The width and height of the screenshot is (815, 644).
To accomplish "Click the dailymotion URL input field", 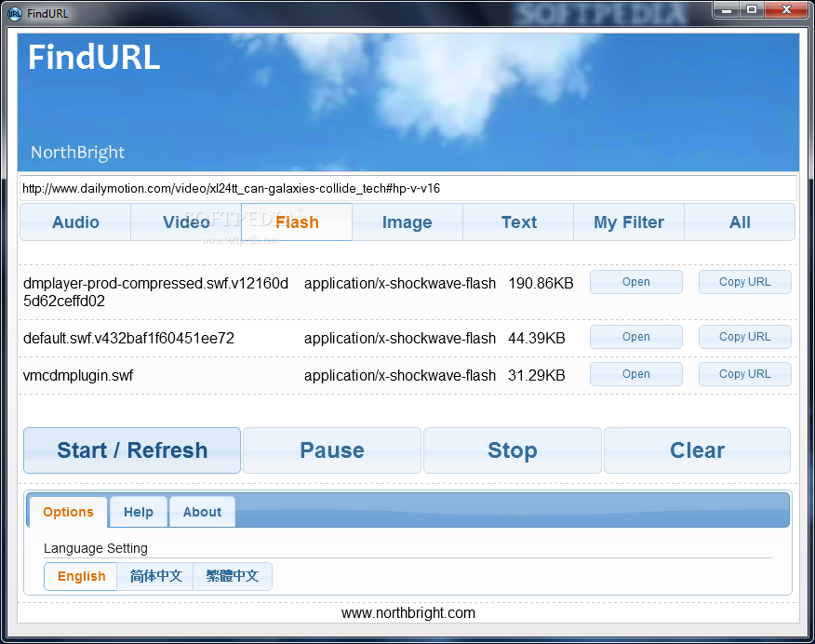I will (408, 188).
